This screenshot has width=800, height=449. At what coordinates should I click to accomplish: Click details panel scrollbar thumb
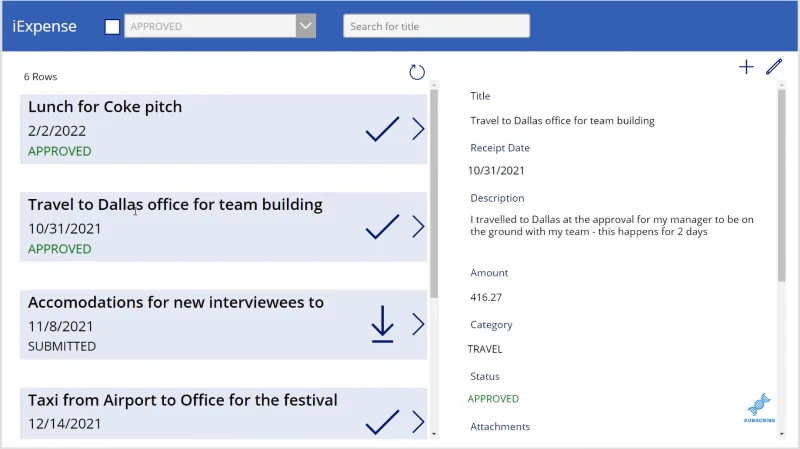pyautogui.click(x=782, y=186)
